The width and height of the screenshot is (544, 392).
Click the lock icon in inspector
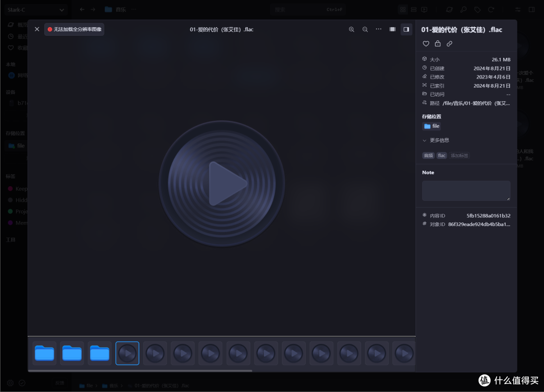click(x=438, y=43)
